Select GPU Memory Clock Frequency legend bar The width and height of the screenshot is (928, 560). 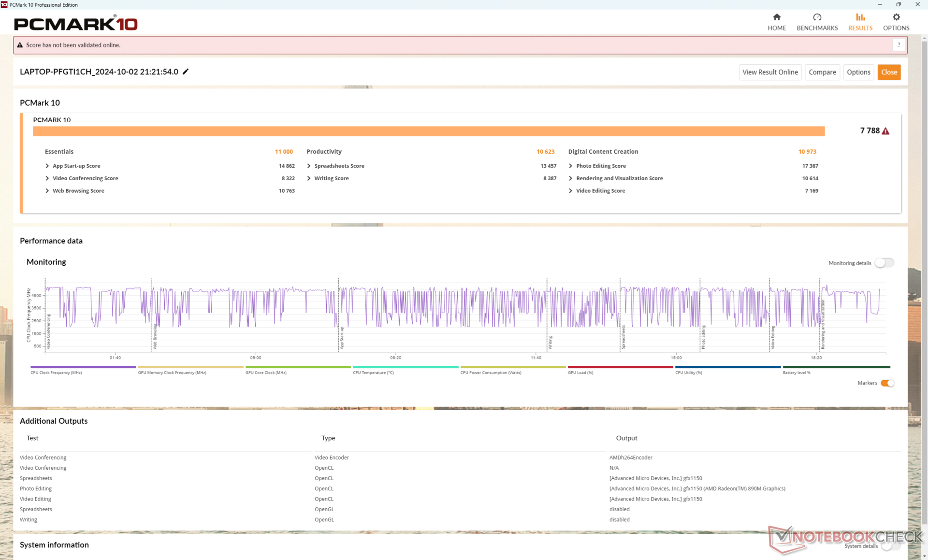tap(190, 367)
